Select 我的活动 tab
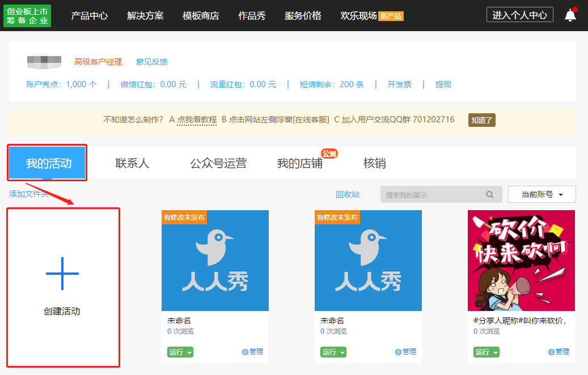Viewport: 588px width, 375px height. point(48,163)
